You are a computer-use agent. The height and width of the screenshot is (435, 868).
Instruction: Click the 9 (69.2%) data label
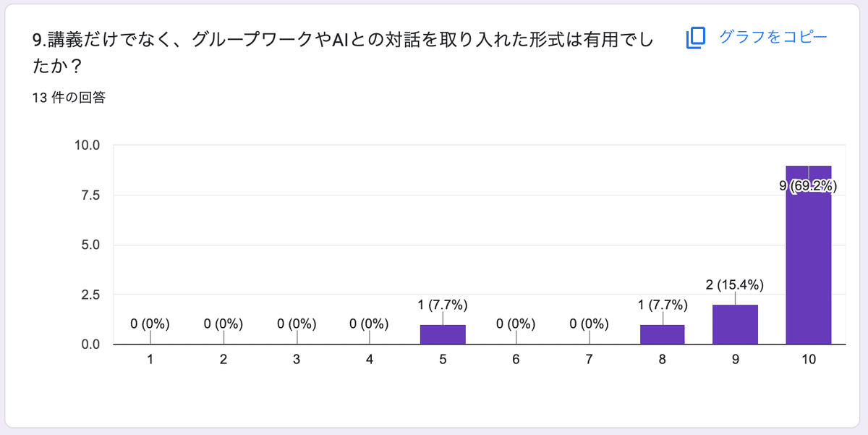[x=808, y=187]
